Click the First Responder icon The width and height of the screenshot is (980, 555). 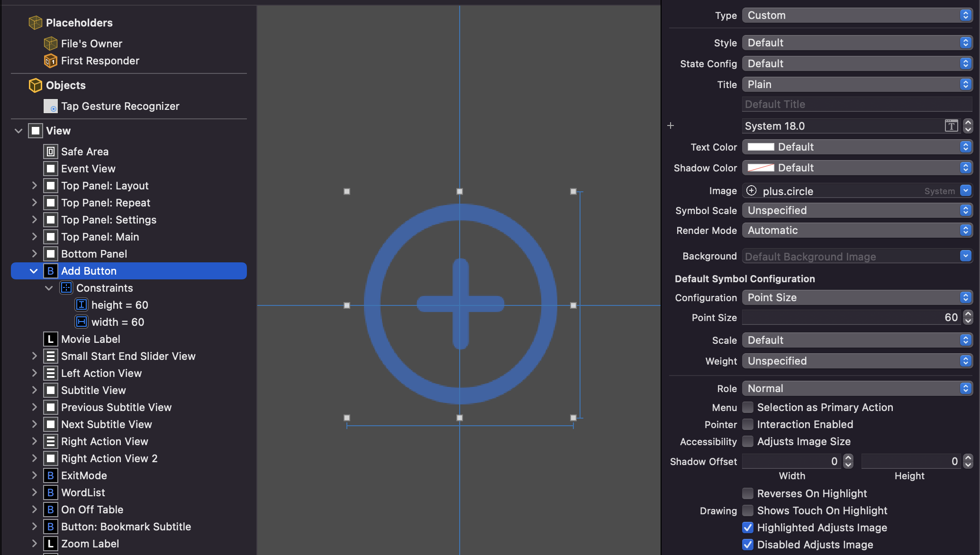pos(50,61)
